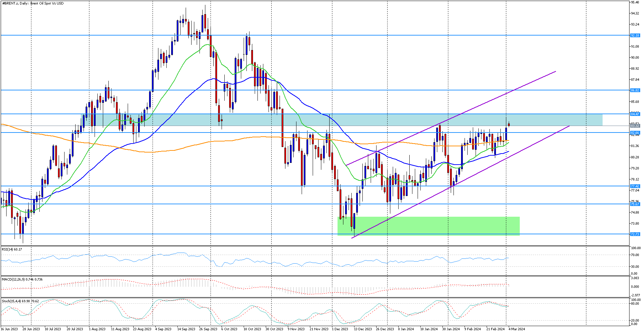Viewport: 644px width, 333px height.
Task: Select the 86.82 horizontal line price tag
Action: (x=635, y=90)
